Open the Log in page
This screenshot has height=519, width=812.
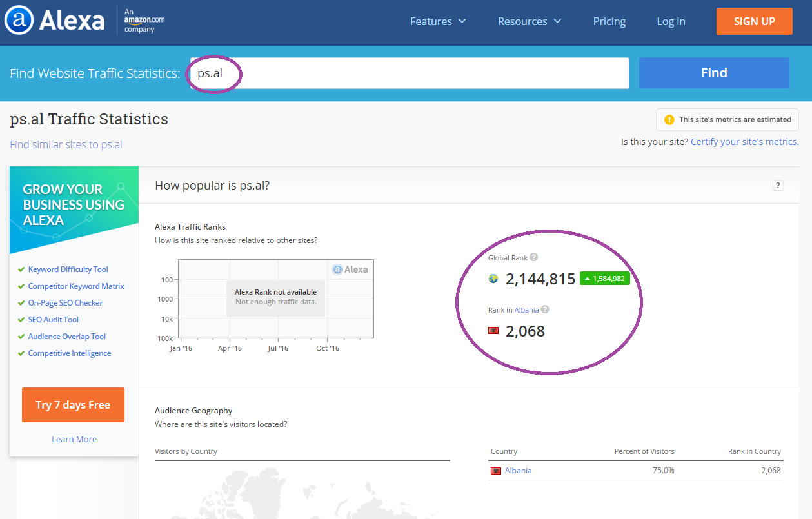(671, 21)
